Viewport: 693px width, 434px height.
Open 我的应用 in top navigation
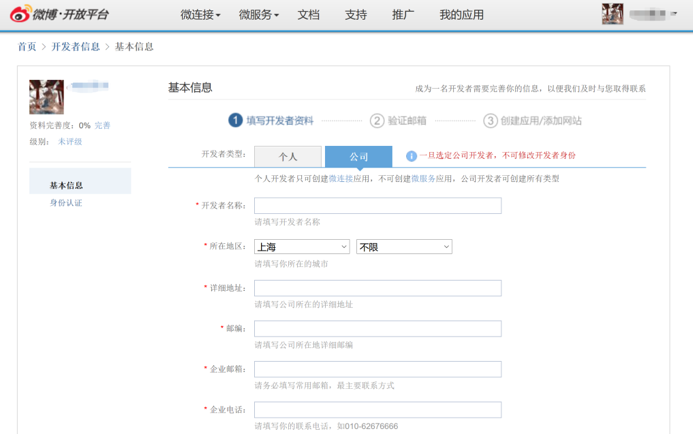(461, 15)
